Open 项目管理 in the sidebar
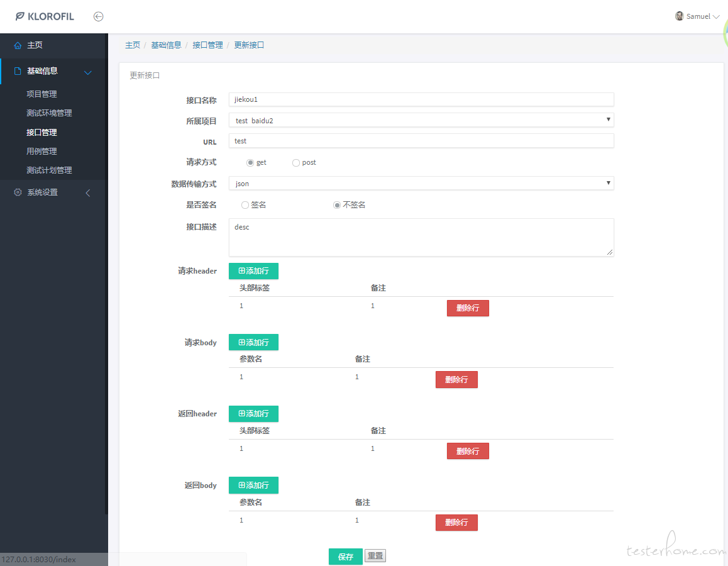 point(41,94)
